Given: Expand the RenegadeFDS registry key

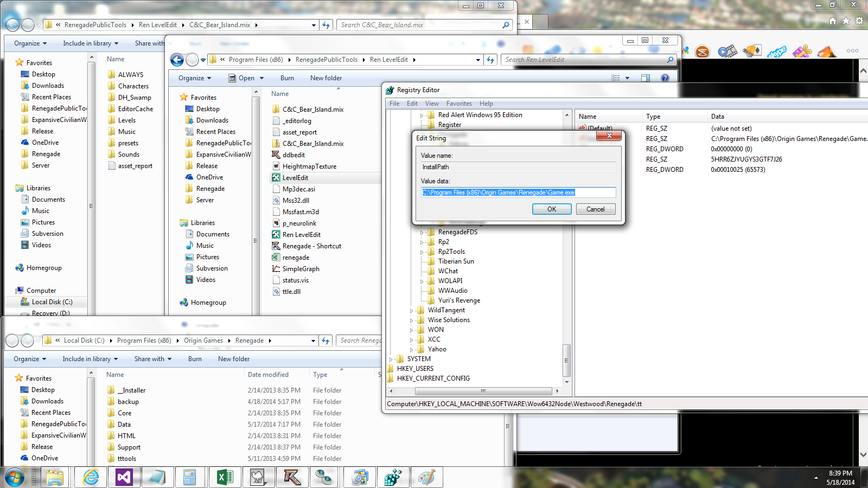Looking at the screenshot, I should coord(422,233).
